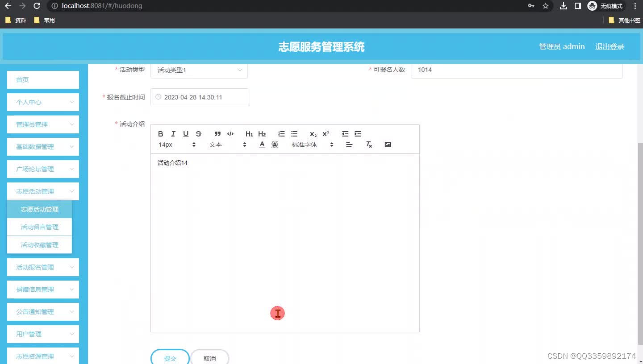Click the address bar URL
The height and width of the screenshot is (364, 643).
pos(102,6)
